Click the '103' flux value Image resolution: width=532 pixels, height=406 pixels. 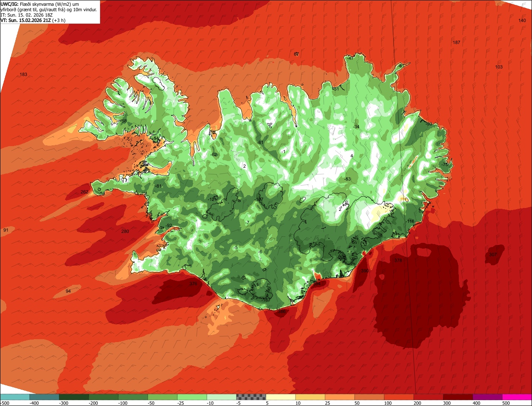tap(499, 67)
